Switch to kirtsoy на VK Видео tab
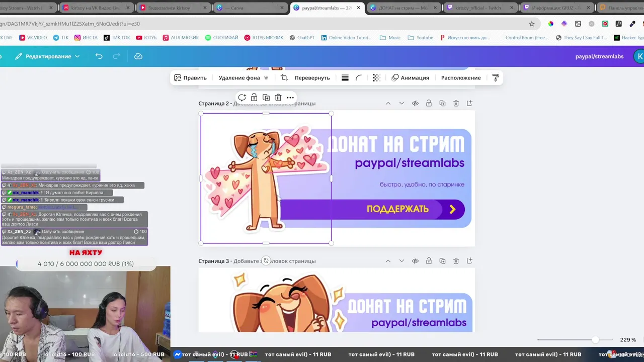 (x=96, y=8)
